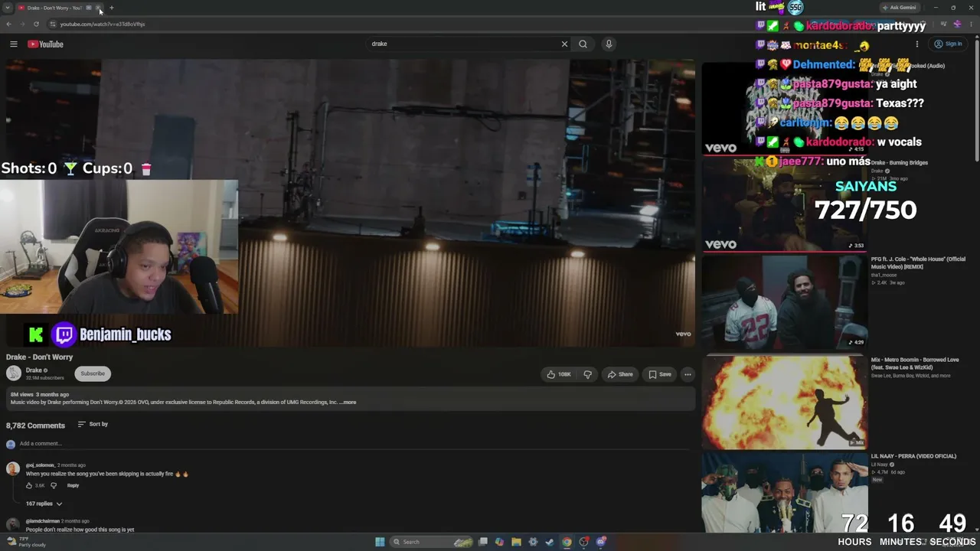The height and width of the screenshot is (551, 980).
Task: Open the Mix - Metro Boomin - Borrowed Love title
Action: pos(915,364)
